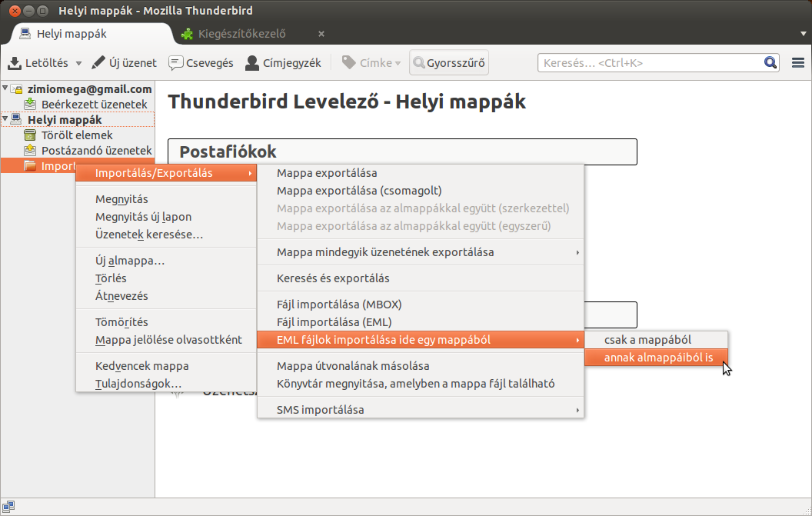Choose the Importálás/Exportálás context menu item
Image resolution: width=812 pixels, height=516 pixels.
tap(166, 173)
